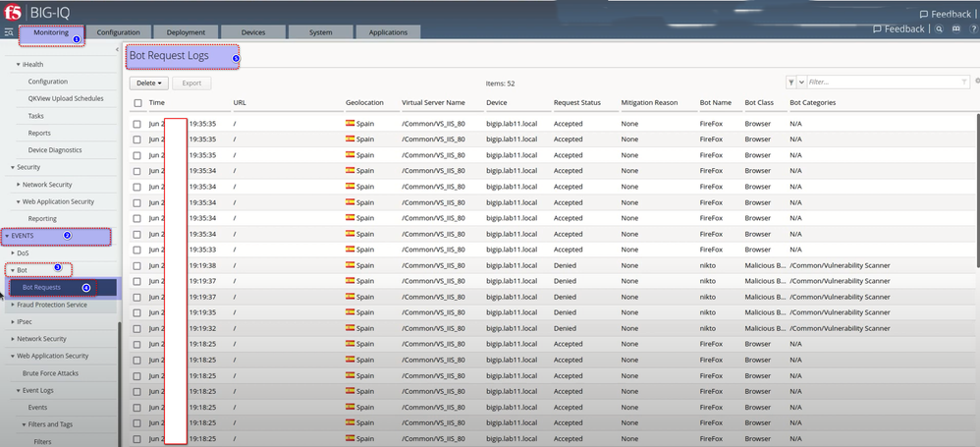980x447 pixels.
Task: Click the F5 logo icon
Action: 11,12
